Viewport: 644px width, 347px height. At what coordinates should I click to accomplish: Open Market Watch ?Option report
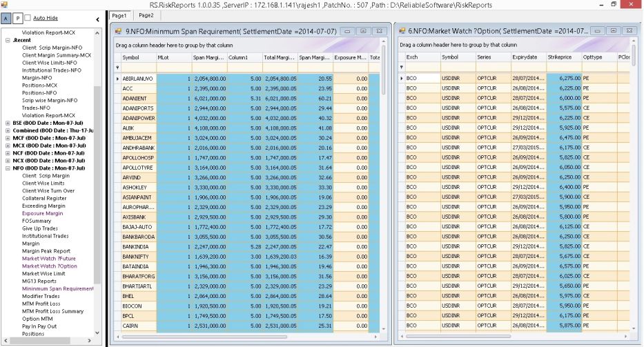coord(49,266)
